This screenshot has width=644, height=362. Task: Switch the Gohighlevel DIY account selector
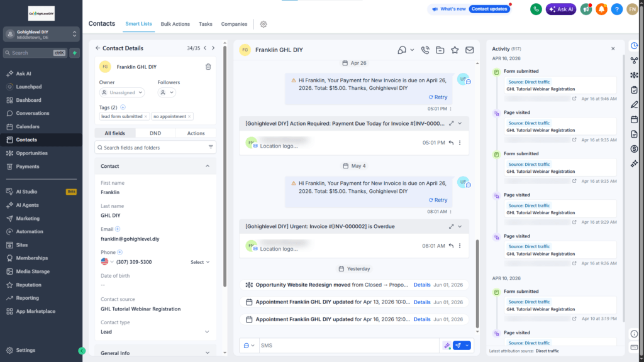pyautogui.click(x=41, y=34)
